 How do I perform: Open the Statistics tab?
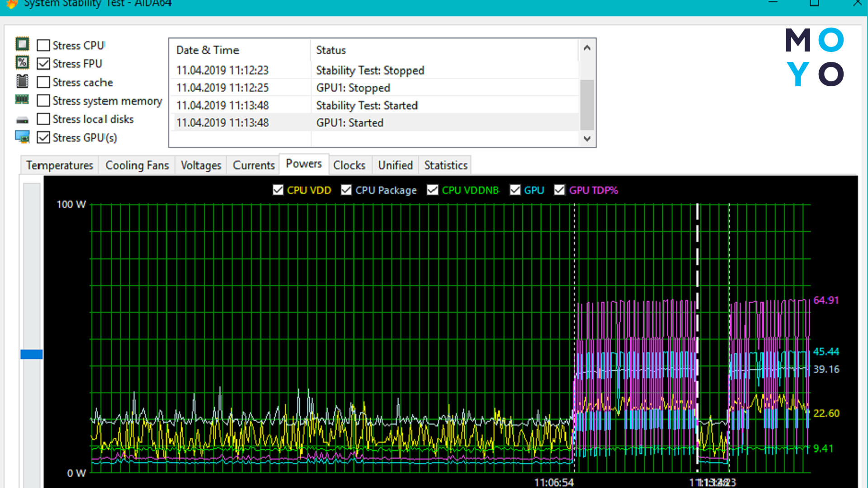point(445,165)
